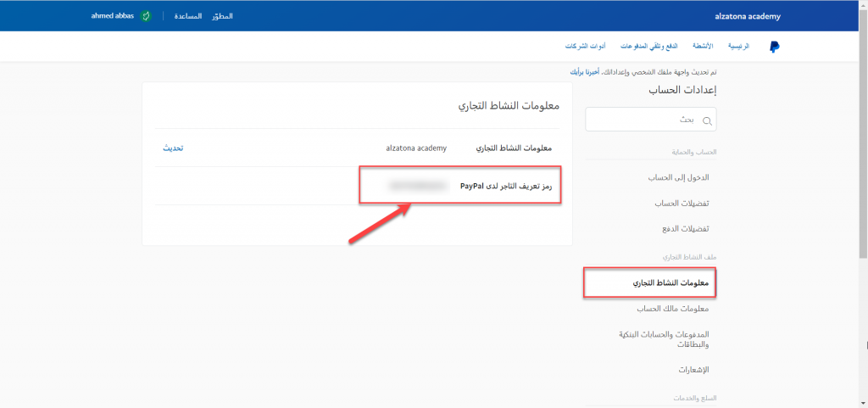Click the alzatona academy header title
The height and width of the screenshot is (408, 868).
coord(748,16)
